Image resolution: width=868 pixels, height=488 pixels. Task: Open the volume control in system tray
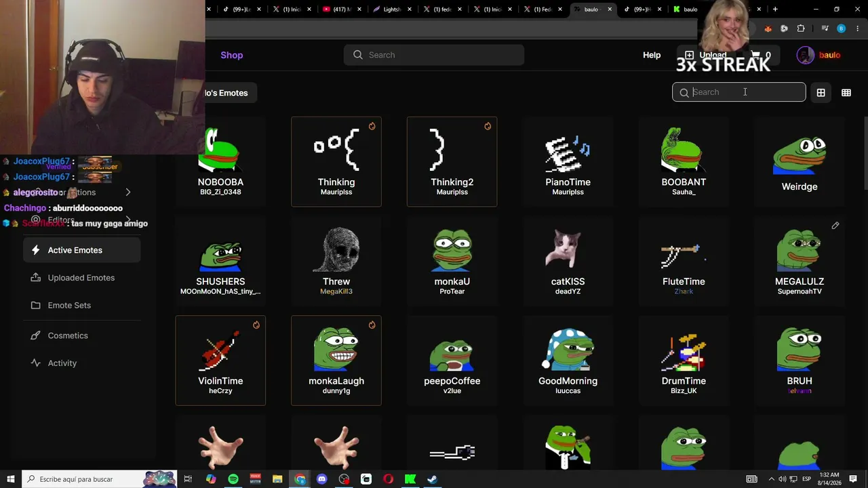click(783, 479)
